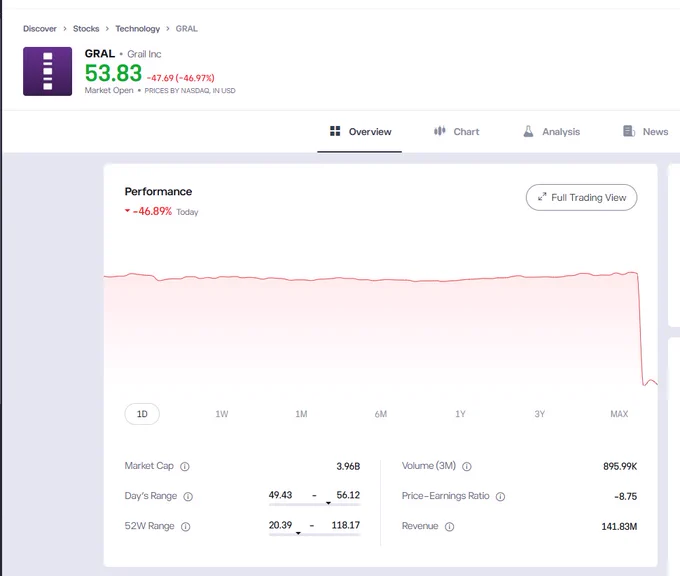The image size is (680, 576).
Task: Click the Volume (3M) info icon
Action: click(x=467, y=467)
